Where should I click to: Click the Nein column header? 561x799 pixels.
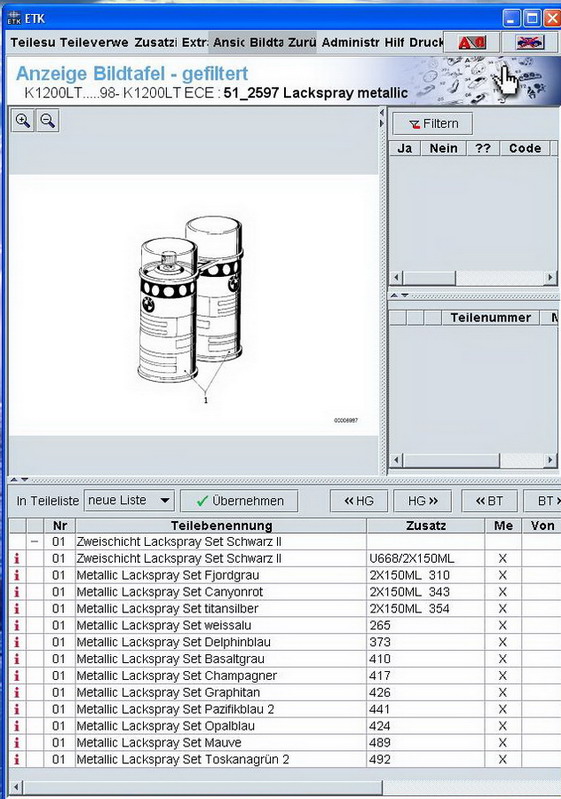coord(443,148)
